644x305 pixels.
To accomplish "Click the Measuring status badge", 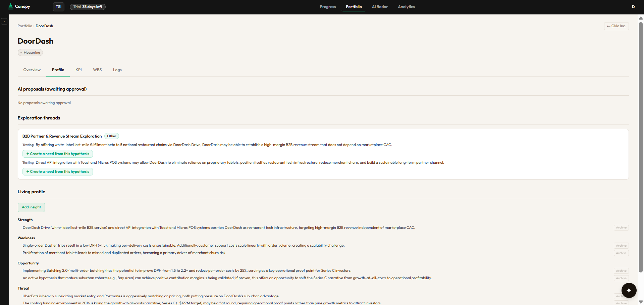I will [30, 53].
